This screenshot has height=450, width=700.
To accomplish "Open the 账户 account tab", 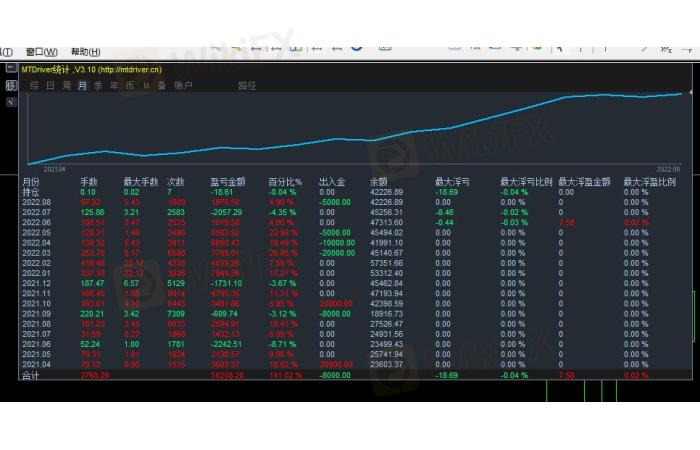I will [x=183, y=86].
